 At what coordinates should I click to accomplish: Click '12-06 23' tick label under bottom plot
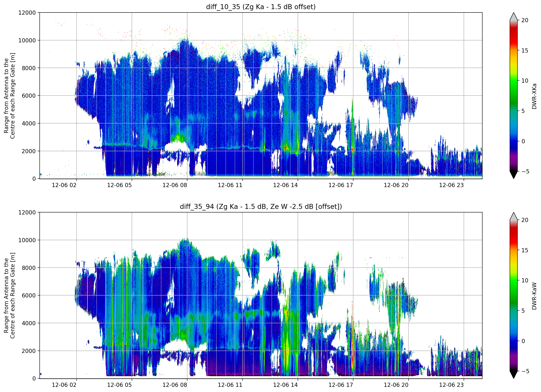[452, 385]
